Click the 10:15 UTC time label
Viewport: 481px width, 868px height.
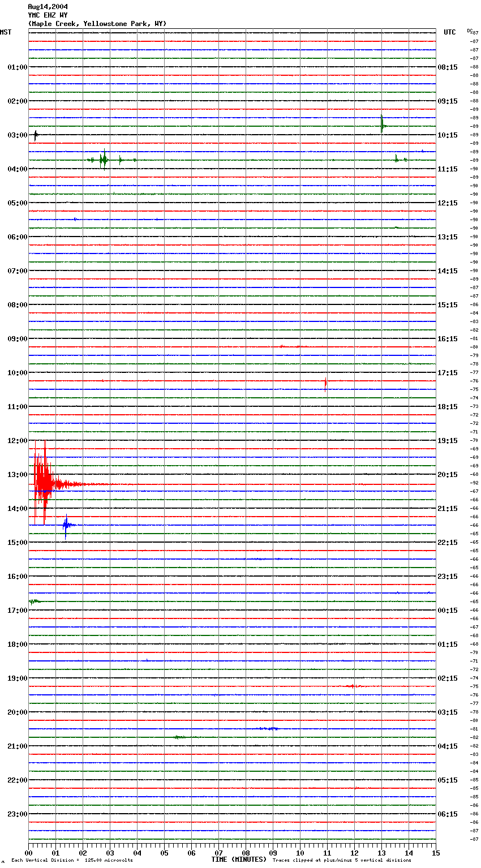pos(448,135)
